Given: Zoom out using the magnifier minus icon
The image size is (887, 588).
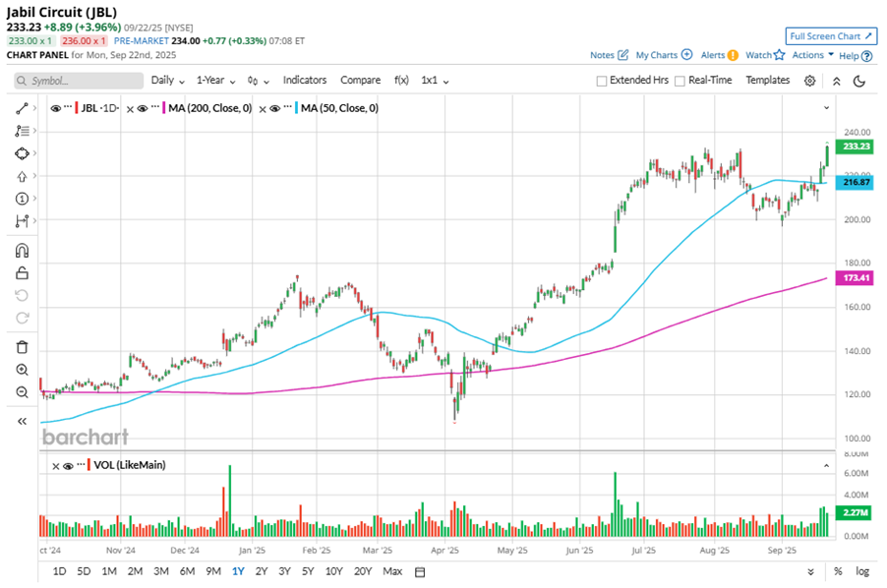Looking at the screenshot, I should point(22,392).
